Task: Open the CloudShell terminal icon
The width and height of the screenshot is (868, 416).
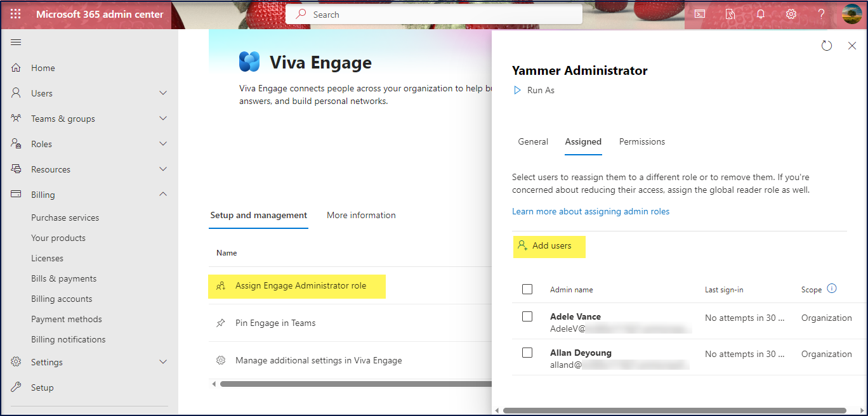Action: (699, 13)
